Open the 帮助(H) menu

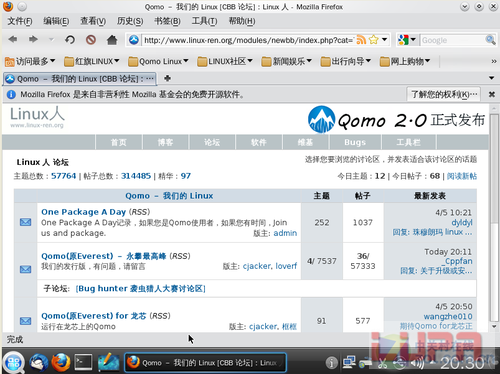(x=242, y=21)
